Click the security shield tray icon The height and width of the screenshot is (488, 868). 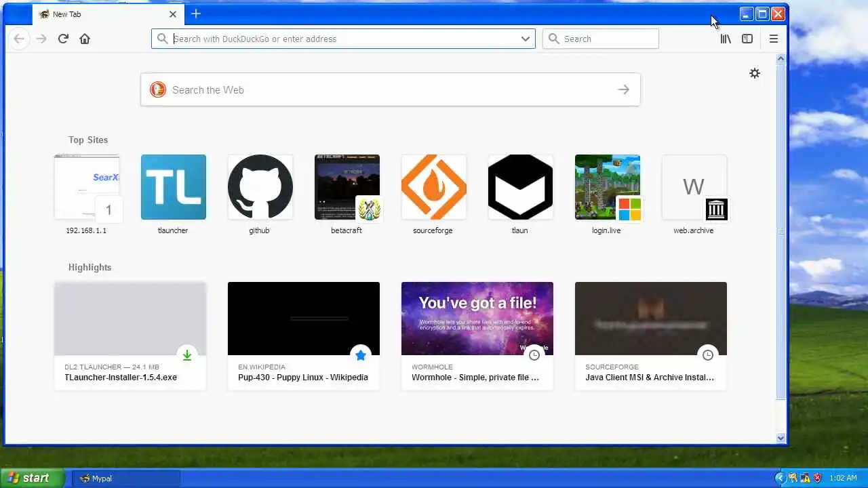(817, 479)
